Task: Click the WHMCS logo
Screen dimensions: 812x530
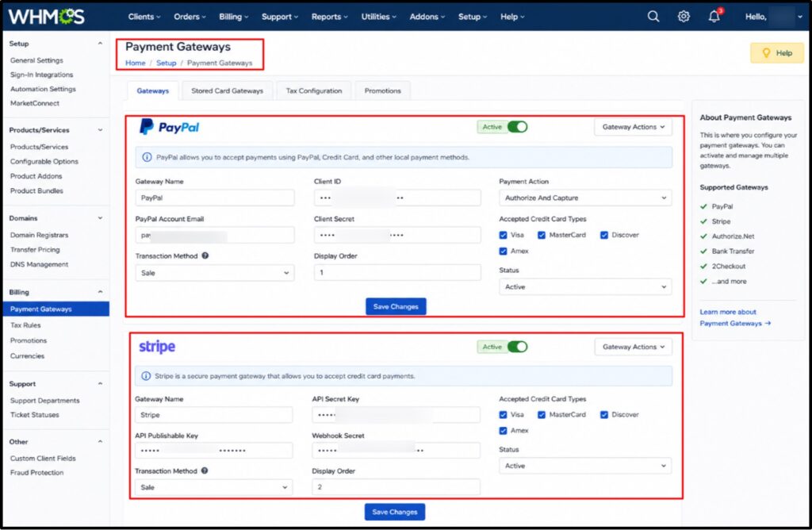Action: (46, 17)
